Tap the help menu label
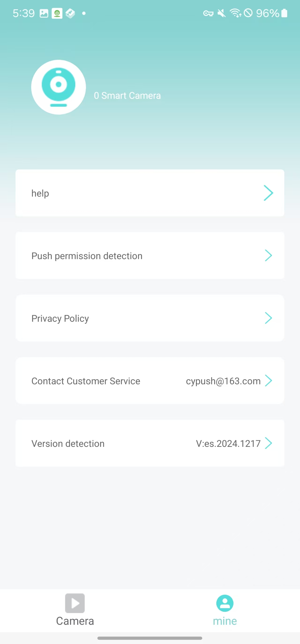The image size is (300, 644). 40,193
